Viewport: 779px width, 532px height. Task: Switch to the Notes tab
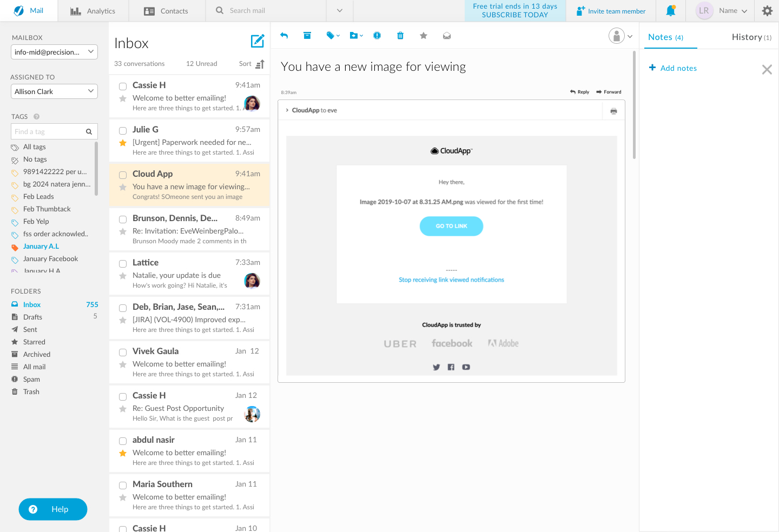[665, 37]
